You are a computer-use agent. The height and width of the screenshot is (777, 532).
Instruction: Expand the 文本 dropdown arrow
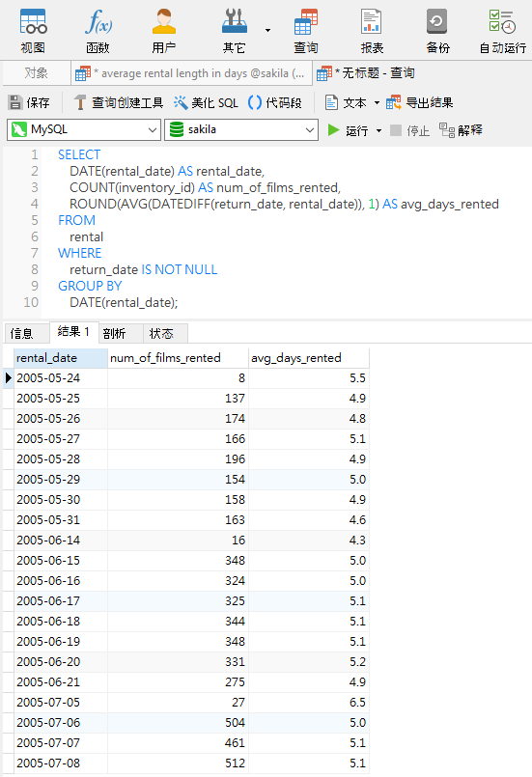(x=377, y=102)
